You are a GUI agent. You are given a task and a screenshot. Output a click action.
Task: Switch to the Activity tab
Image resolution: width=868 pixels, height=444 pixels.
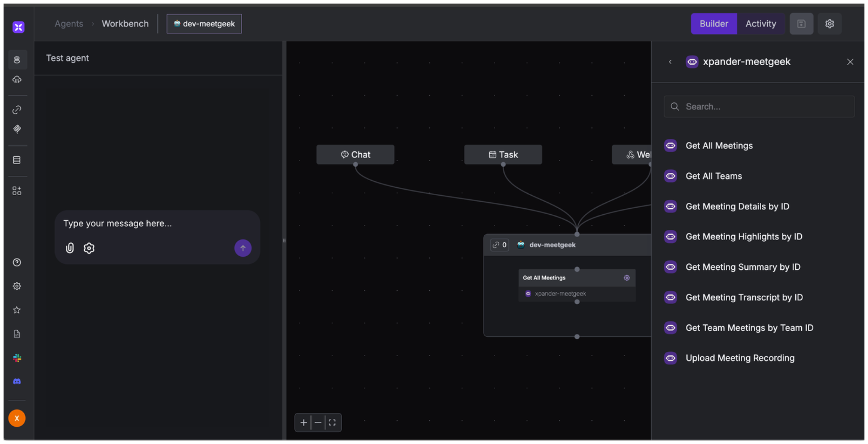coord(761,24)
